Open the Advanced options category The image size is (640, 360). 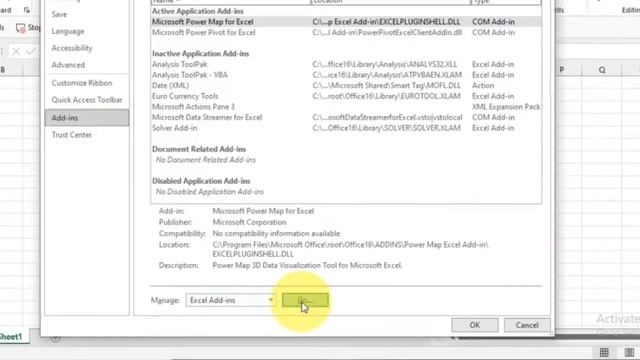click(68, 65)
